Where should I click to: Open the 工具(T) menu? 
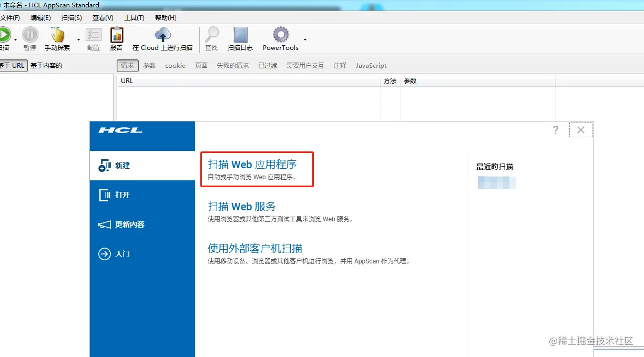[134, 17]
